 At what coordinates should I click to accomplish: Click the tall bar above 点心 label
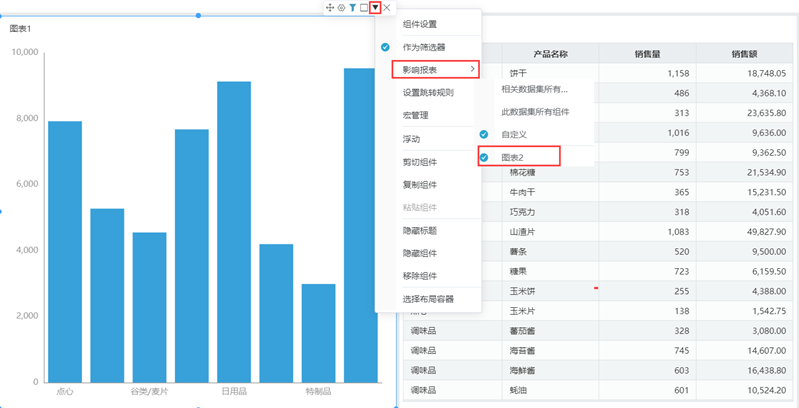65,252
